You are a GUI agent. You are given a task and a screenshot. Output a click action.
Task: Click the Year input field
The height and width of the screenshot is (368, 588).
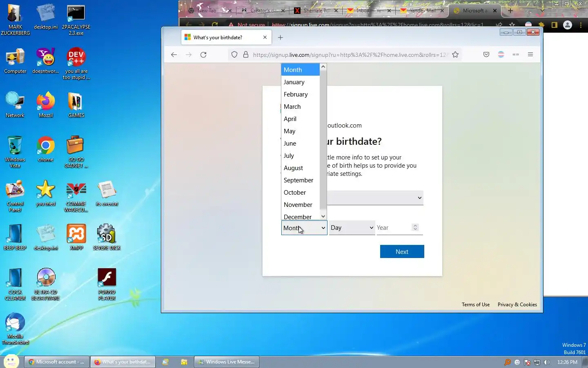click(394, 228)
